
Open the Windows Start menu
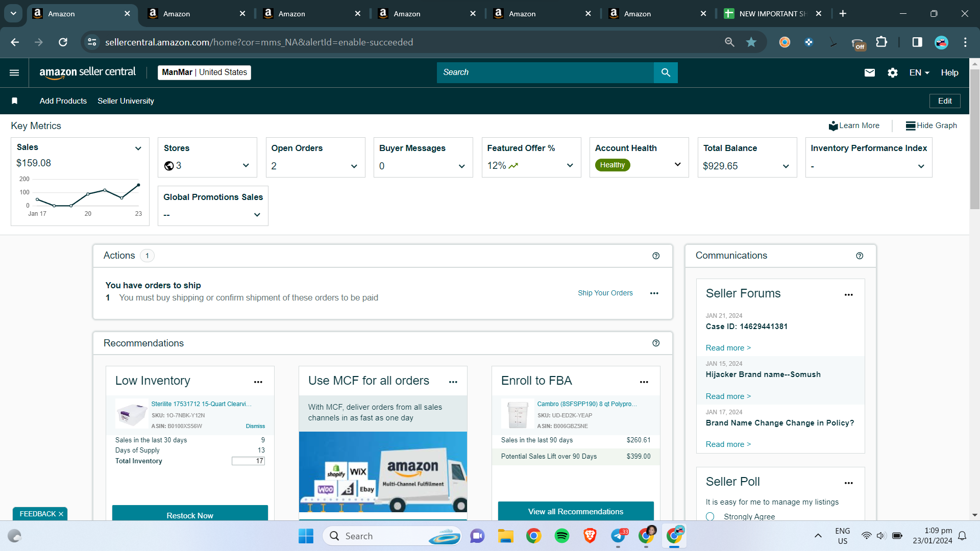point(306,536)
